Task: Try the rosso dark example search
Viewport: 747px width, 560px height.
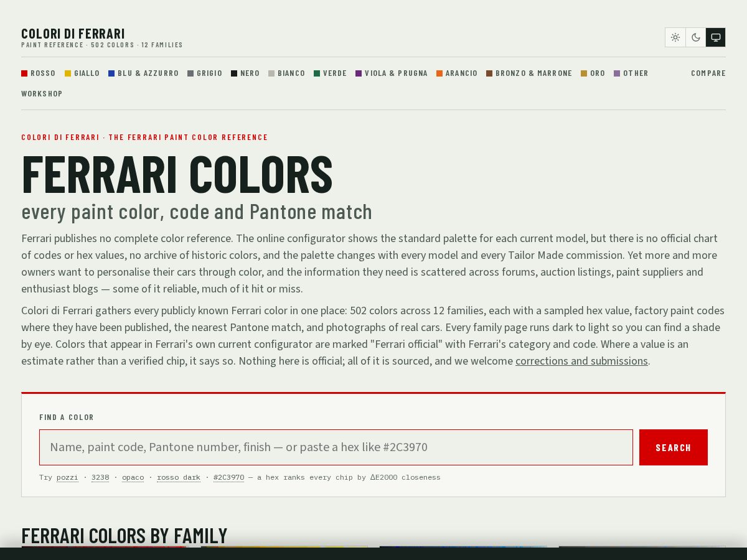Action: click(x=179, y=477)
